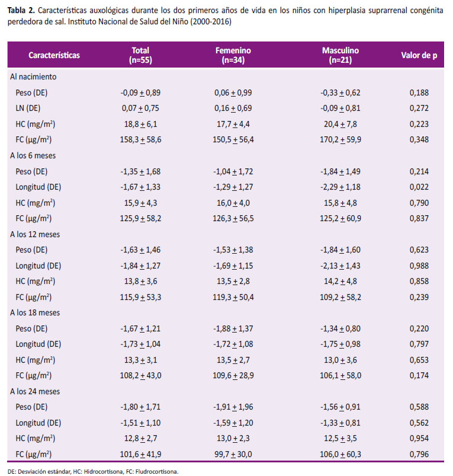Select total birth weight value -0,09 ± 0,89
Screen dimensions: 453x476
140,92
